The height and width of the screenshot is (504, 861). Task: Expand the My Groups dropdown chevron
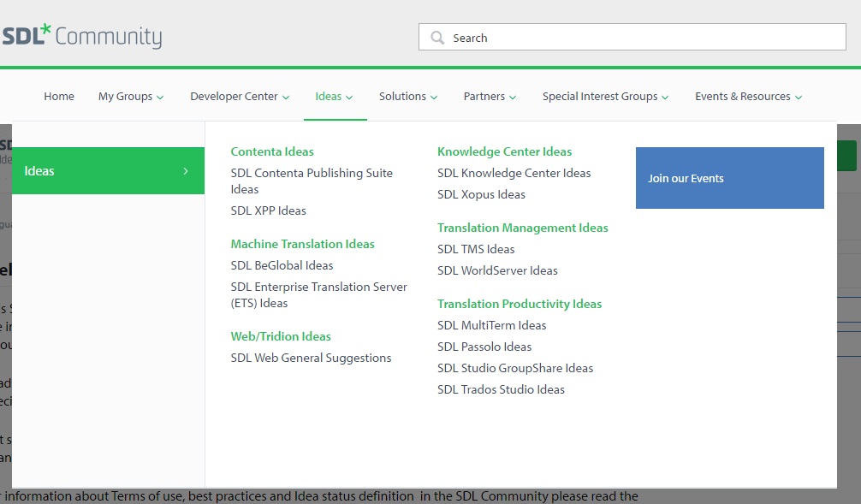(x=160, y=98)
